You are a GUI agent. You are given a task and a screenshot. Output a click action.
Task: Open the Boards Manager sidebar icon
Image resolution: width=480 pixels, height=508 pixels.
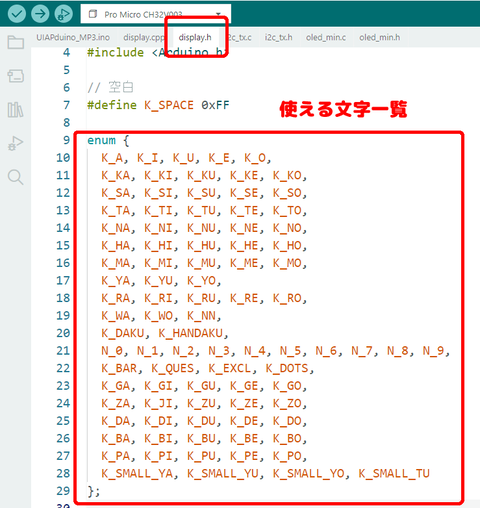[16, 76]
